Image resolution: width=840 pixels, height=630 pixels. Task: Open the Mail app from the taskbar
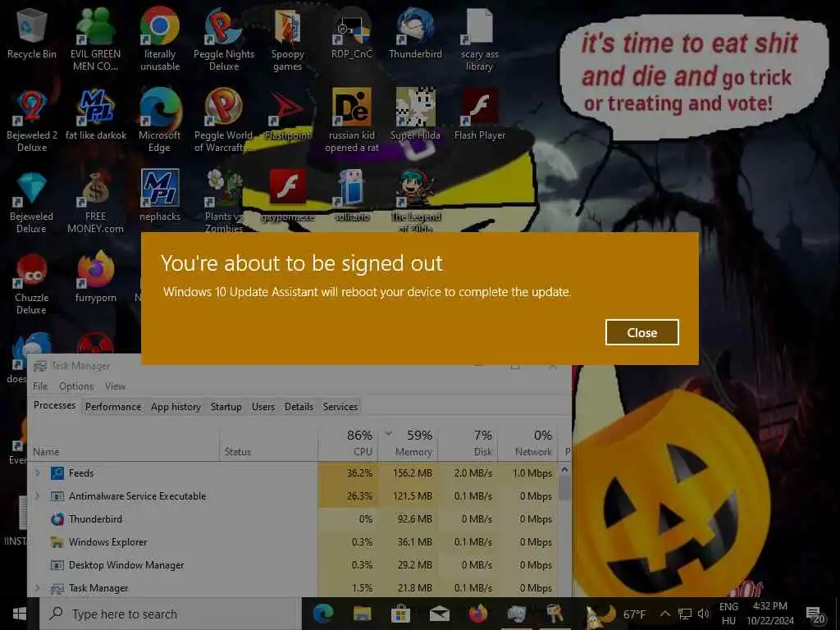440,614
